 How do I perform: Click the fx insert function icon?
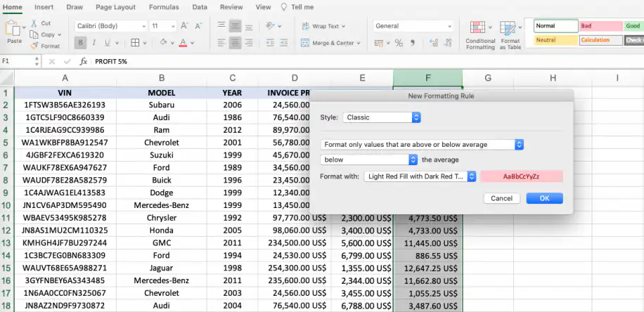coord(84,61)
